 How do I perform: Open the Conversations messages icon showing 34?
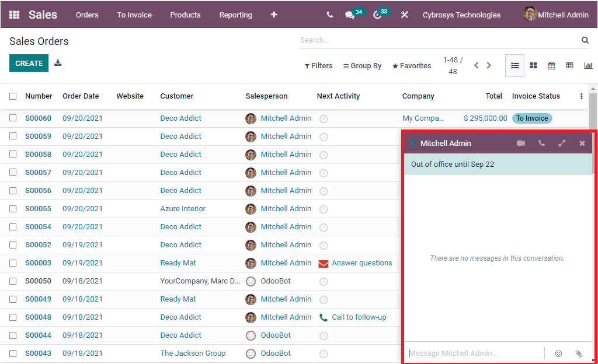(350, 15)
